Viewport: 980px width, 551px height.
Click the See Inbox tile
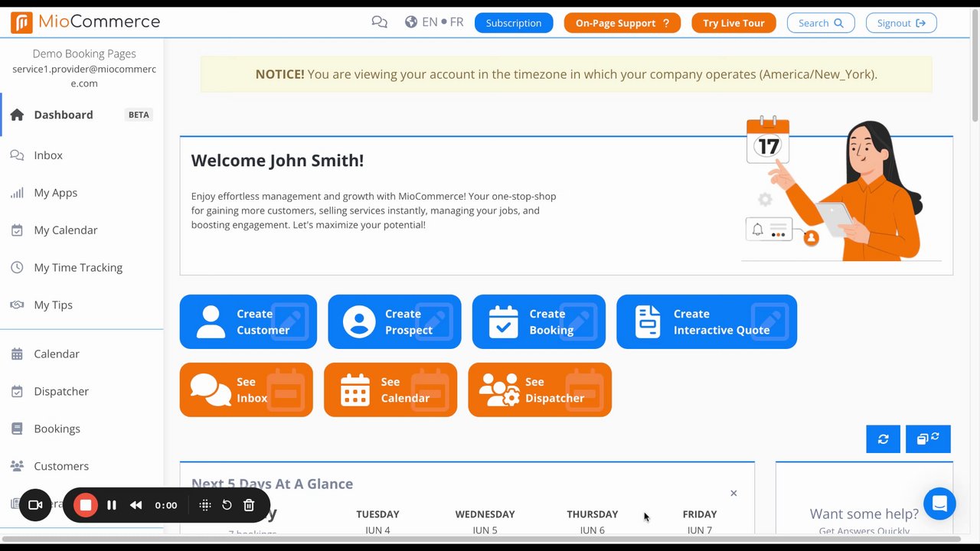pyautogui.click(x=247, y=390)
